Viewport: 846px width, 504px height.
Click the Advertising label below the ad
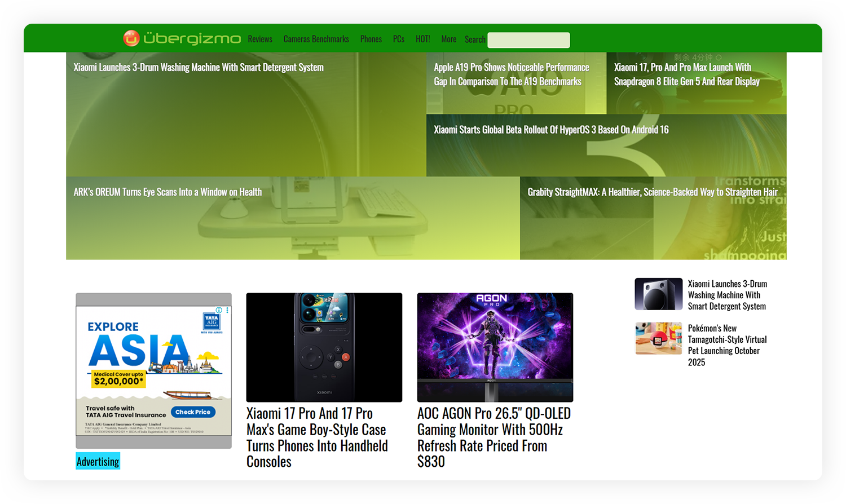[x=98, y=462]
